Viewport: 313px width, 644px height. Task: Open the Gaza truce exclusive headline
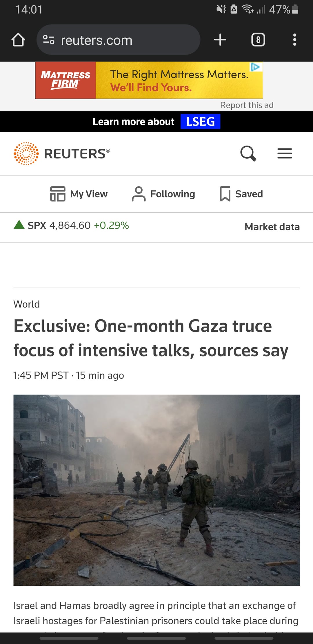(x=151, y=338)
